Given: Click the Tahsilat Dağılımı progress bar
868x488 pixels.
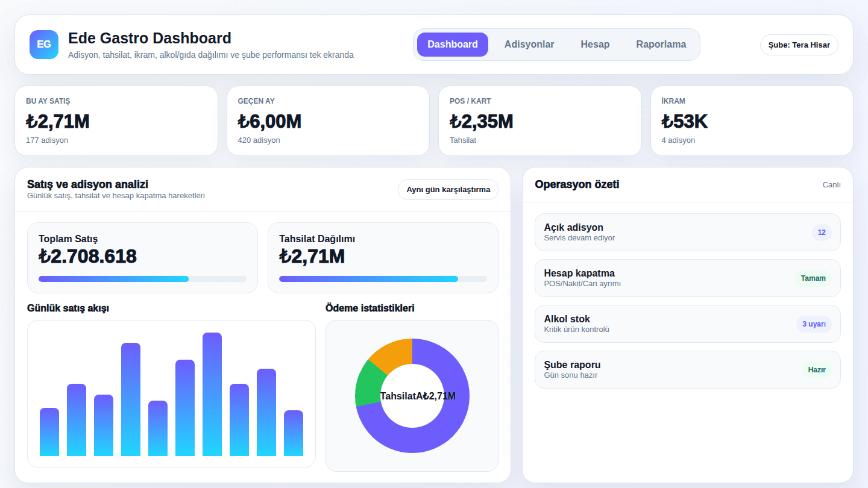Looking at the screenshot, I should click(383, 279).
